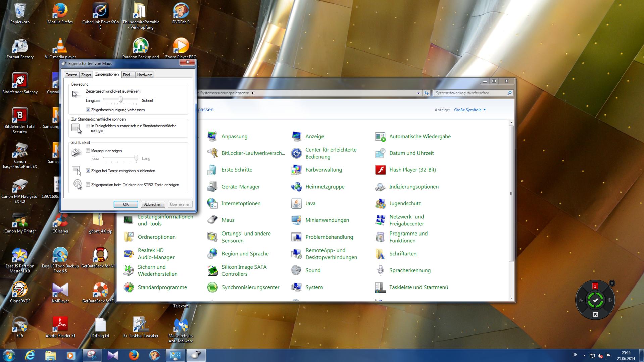The image size is (644, 362).
Task: Open Synchronisierungscenter icon
Action: coord(243,287)
